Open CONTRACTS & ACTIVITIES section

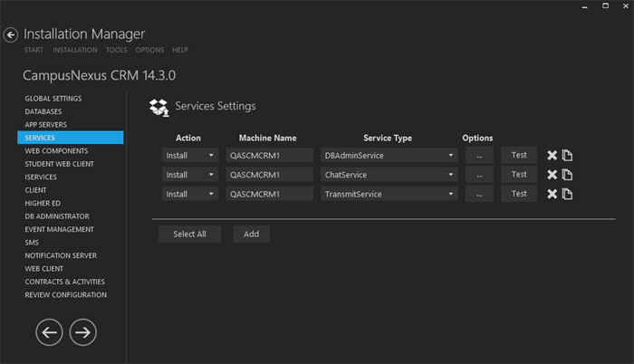(x=64, y=282)
